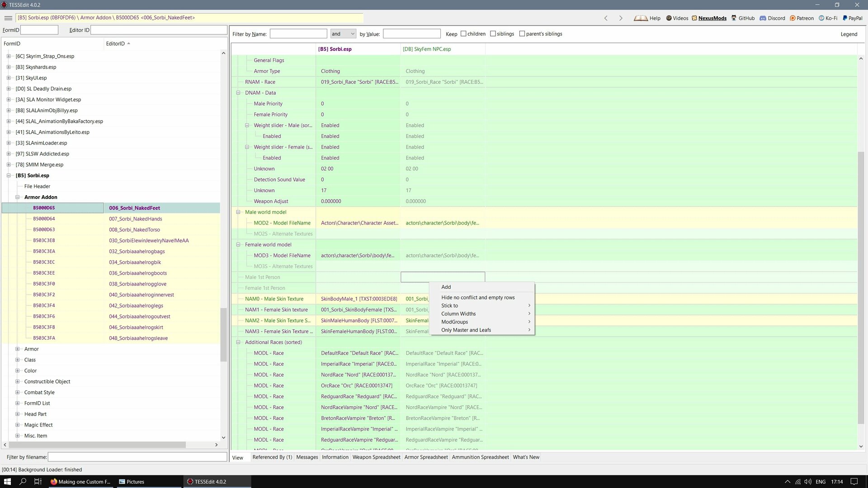Viewport: 868px width, 488px height.
Task: Click the Legend button
Action: (849, 34)
